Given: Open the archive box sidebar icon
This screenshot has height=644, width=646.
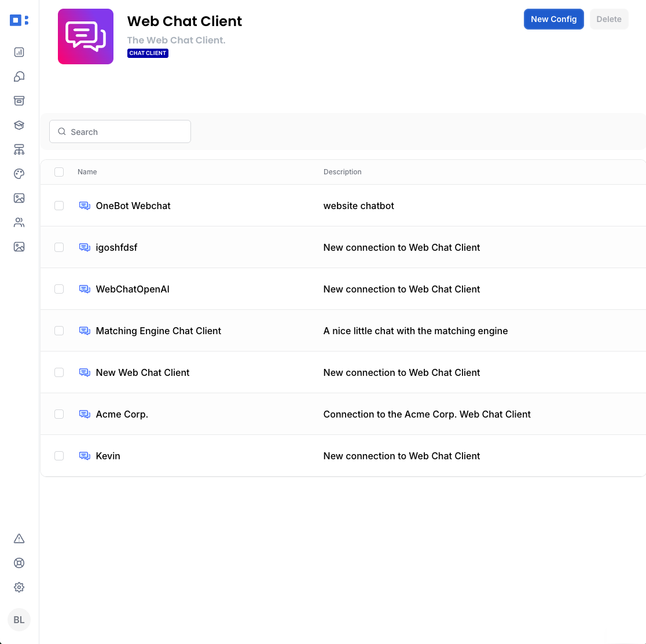Looking at the screenshot, I should [19, 101].
